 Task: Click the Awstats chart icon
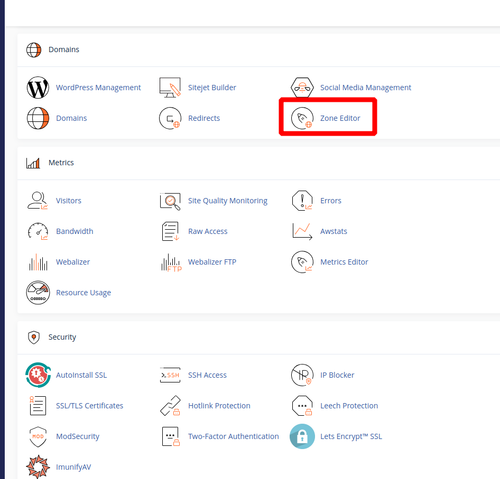tap(302, 231)
